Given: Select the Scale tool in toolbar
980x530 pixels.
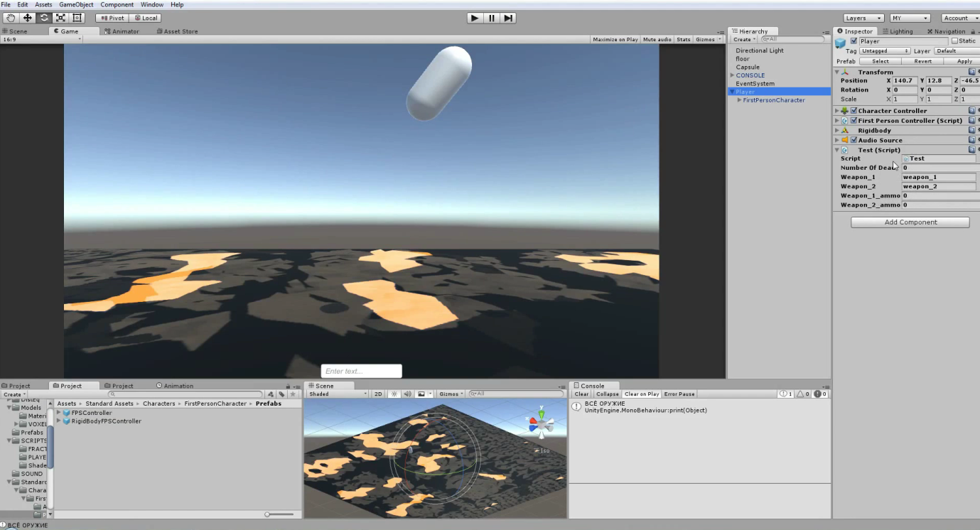Looking at the screenshot, I should point(60,18).
